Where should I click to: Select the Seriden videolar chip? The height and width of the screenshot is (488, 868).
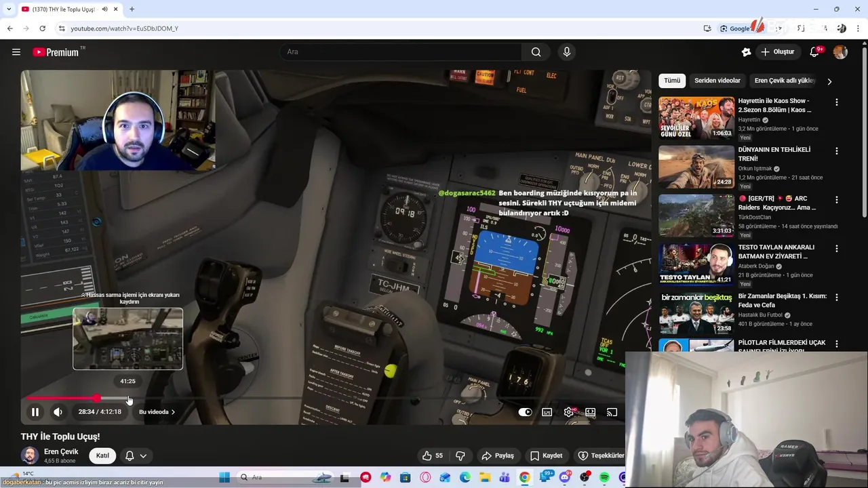pos(717,81)
